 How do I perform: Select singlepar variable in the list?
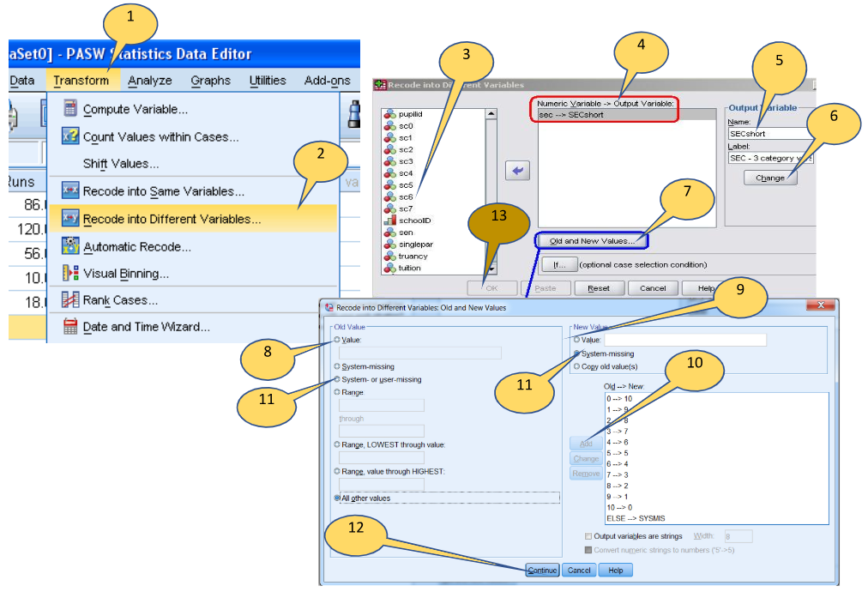pyautogui.click(x=415, y=245)
